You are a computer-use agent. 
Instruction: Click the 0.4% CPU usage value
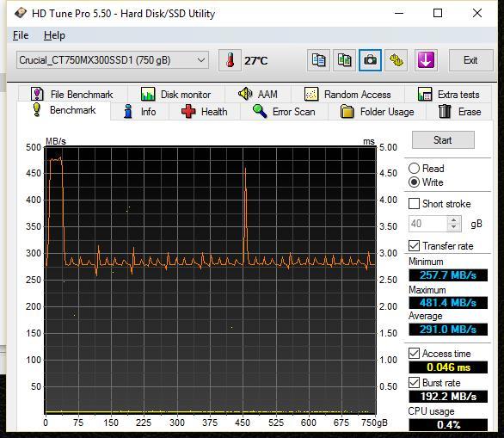pos(448,424)
